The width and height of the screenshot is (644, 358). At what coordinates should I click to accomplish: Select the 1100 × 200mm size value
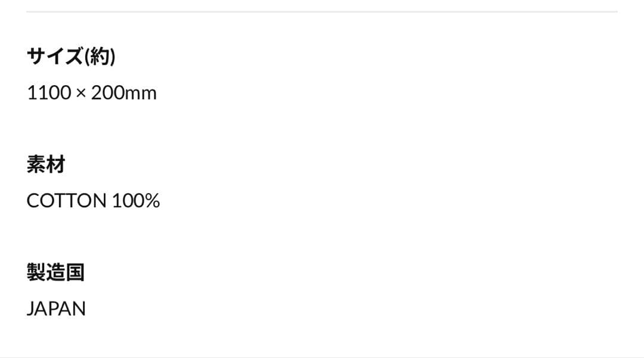[92, 93]
